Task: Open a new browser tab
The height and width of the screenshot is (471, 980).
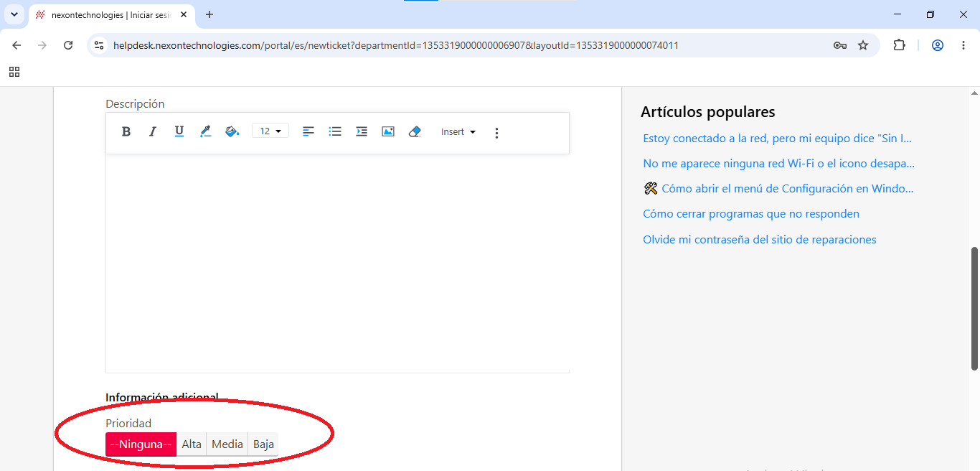Action: pyautogui.click(x=209, y=14)
